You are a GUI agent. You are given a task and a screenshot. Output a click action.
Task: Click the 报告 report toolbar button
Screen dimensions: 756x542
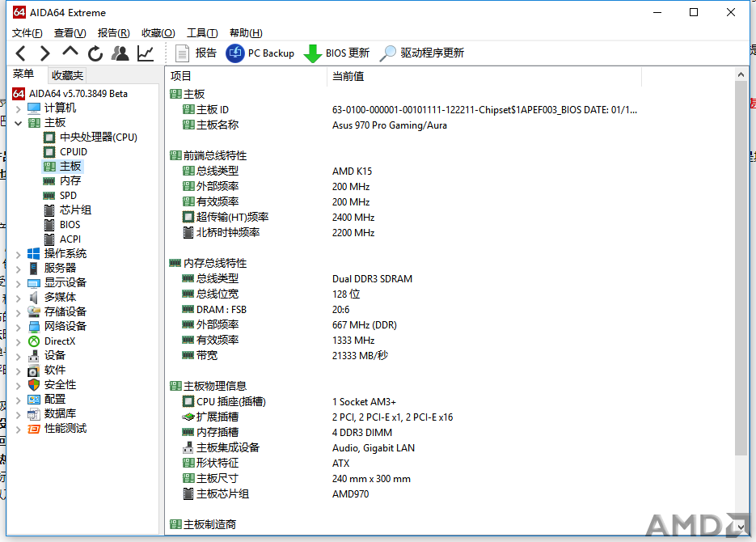(x=196, y=53)
